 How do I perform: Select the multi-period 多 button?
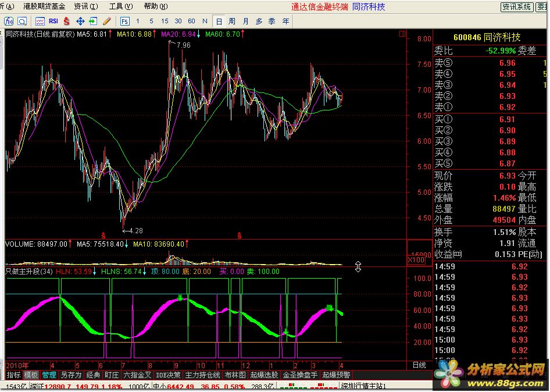click(x=259, y=22)
